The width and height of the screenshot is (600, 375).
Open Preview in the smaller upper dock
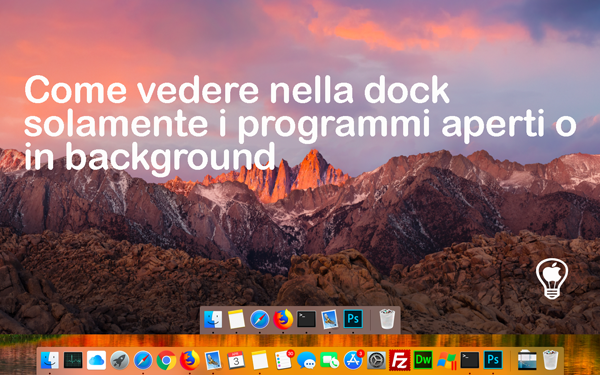tap(329, 319)
